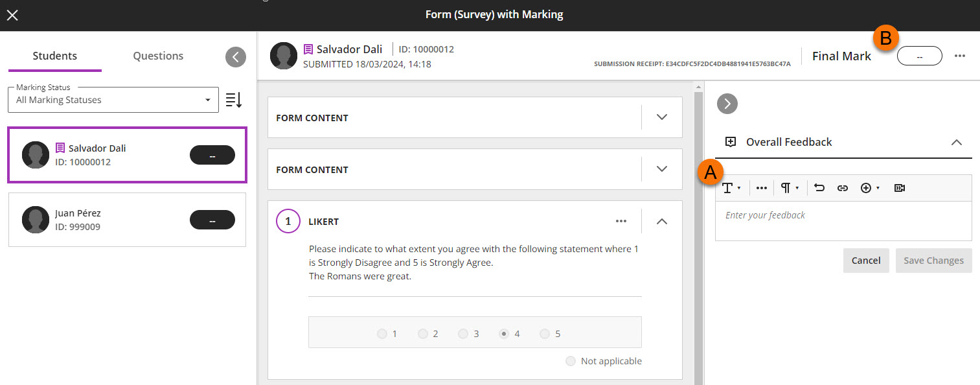Viewport: 980px width, 385px height.
Task: Switch to the Questions tab
Action: [x=158, y=56]
